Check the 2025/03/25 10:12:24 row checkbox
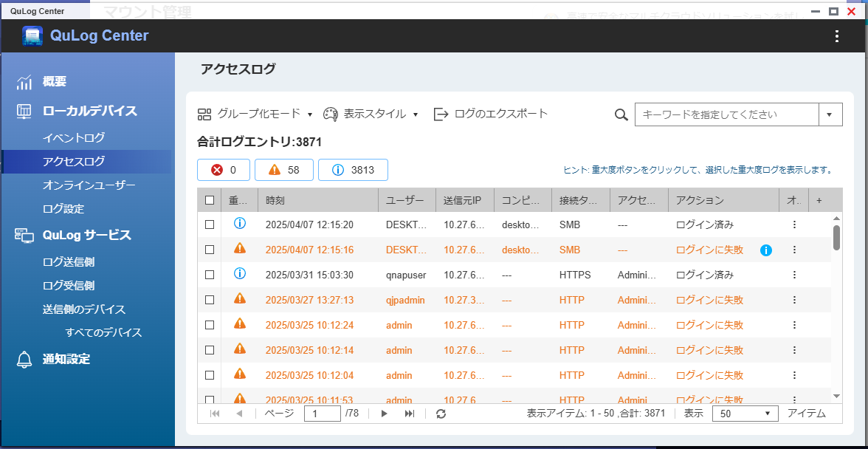This screenshot has width=868, height=449. tap(210, 325)
